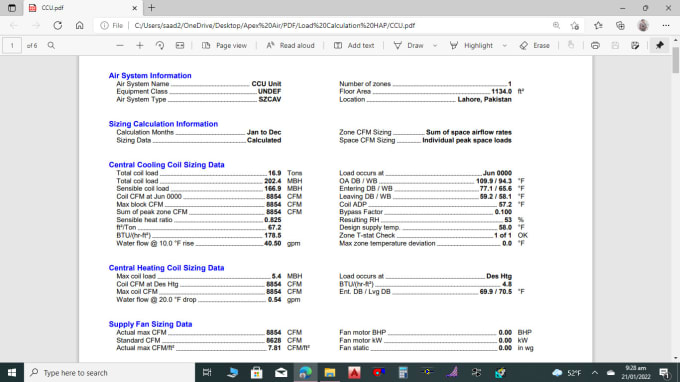Rotate the PDF page
Screen dimensions: 680x382
160,46
